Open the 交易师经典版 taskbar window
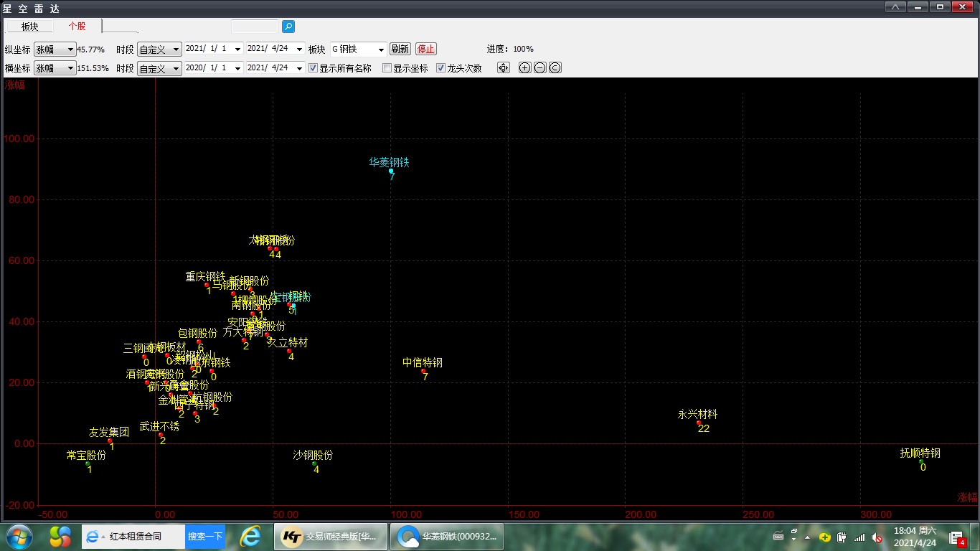Viewport: 980px width, 551px height. pyautogui.click(x=331, y=537)
